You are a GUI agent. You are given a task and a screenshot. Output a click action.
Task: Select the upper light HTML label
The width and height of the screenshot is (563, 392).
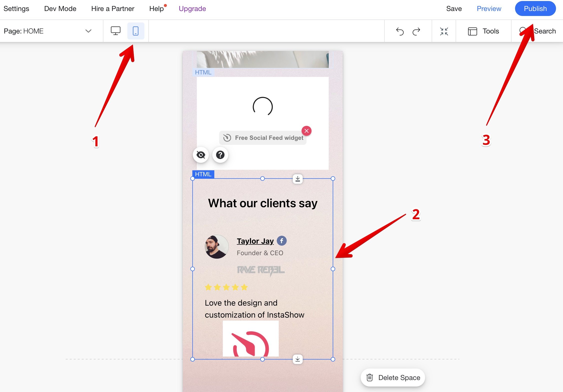click(x=203, y=72)
